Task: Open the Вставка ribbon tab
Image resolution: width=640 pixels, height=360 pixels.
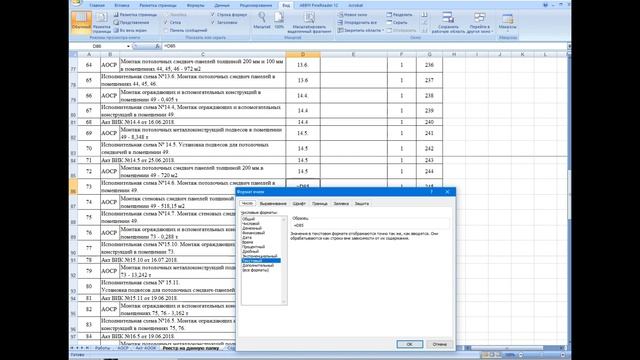Action: [122, 5]
